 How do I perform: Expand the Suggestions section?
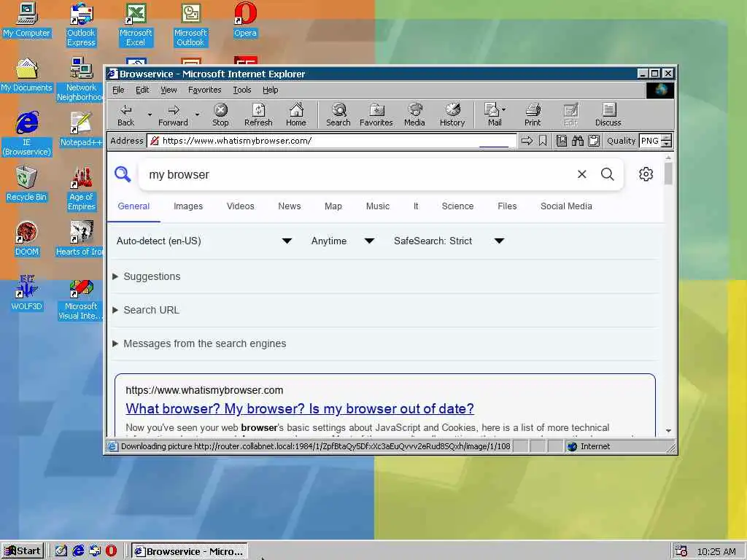tap(147, 276)
